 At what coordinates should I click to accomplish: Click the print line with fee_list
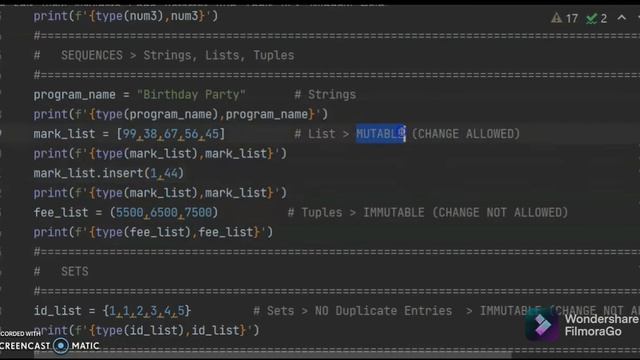tap(153, 232)
